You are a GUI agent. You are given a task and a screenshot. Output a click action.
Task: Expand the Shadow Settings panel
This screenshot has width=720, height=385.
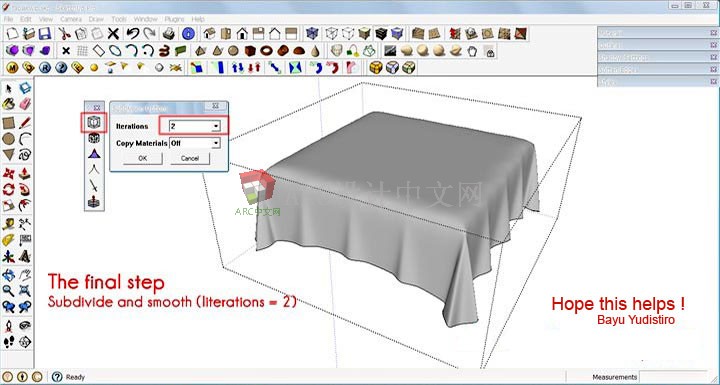point(658,57)
